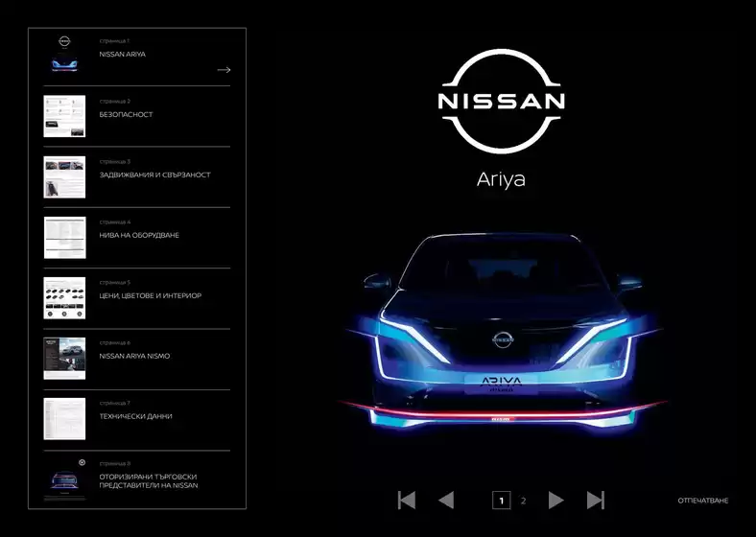The height and width of the screenshot is (537, 756).
Task: Select page number 2
Action: click(523, 501)
